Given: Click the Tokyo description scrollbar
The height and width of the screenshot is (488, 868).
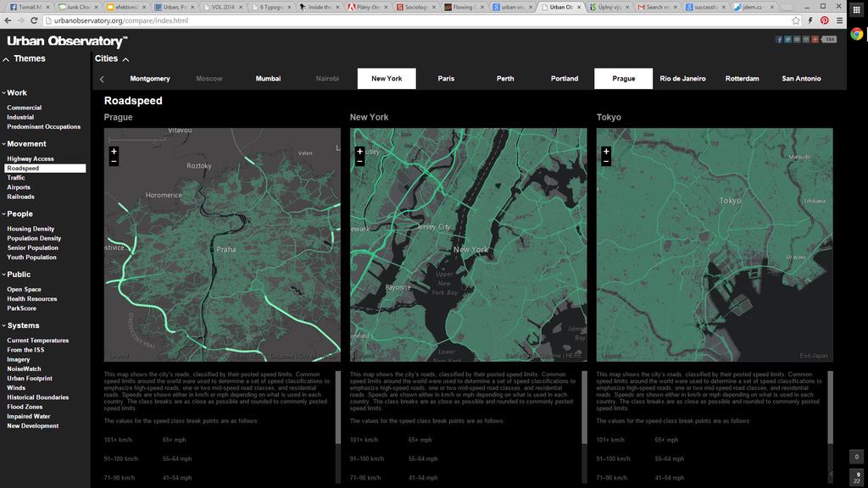Looking at the screenshot, I should tap(831, 408).
